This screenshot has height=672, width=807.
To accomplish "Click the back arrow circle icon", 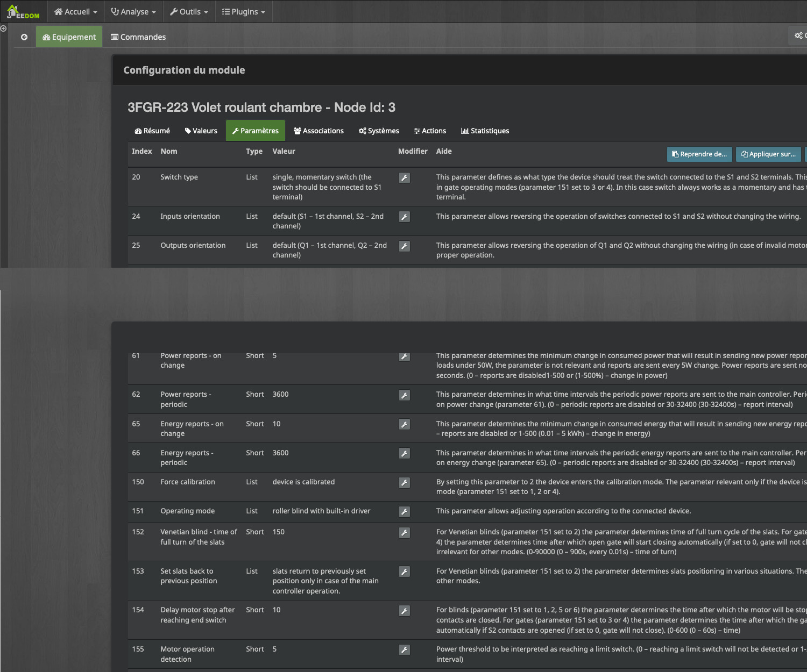I will [x=24, y=37].
